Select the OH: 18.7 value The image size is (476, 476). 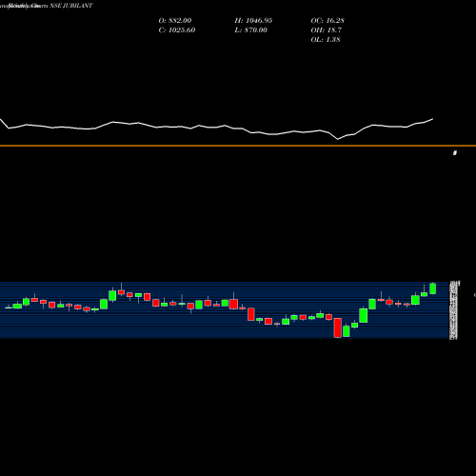click(326, 30)
